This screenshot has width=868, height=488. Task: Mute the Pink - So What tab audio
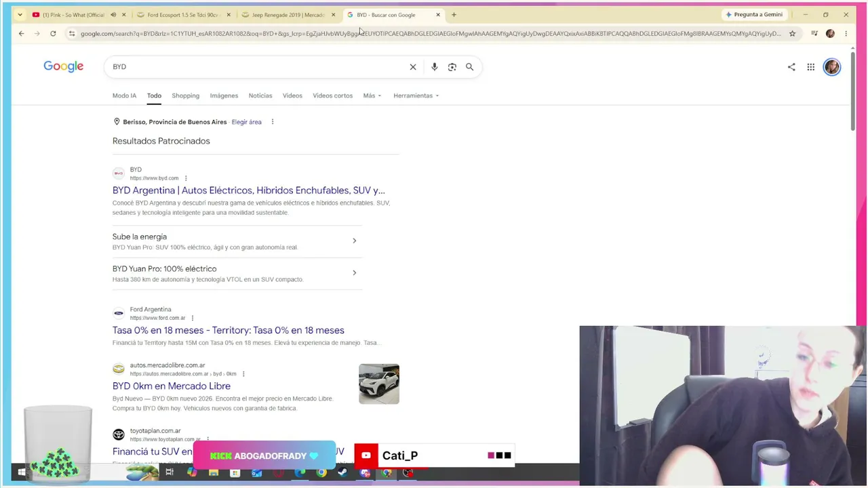click(113, 14)
